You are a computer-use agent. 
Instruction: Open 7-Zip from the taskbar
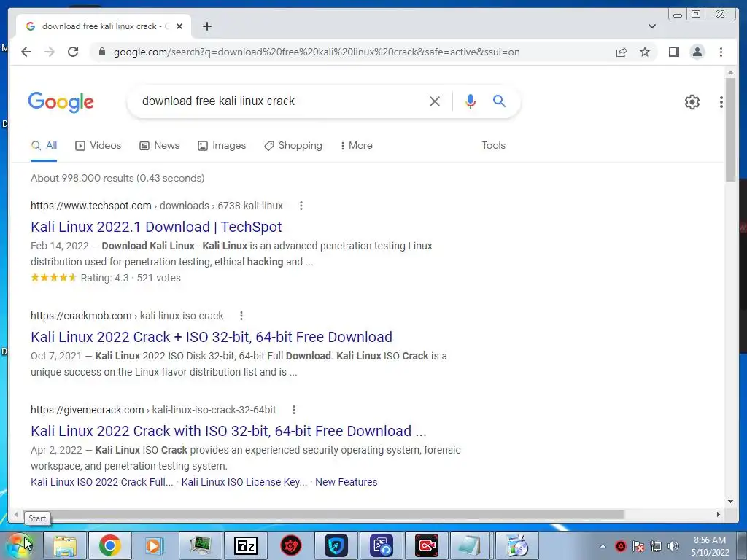(x=246, y=545)
